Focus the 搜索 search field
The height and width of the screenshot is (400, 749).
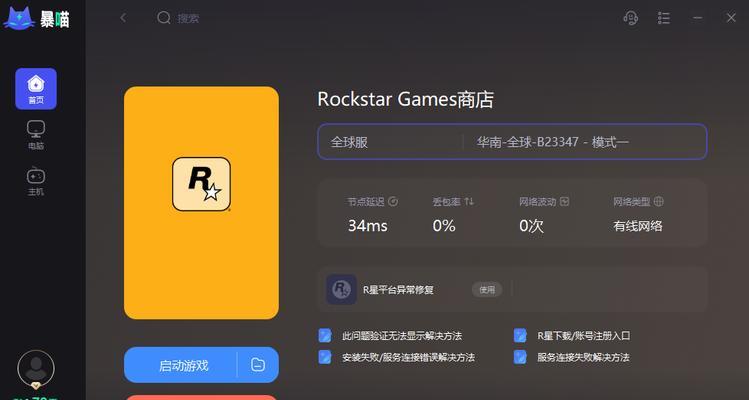pyautogui.click(x=188, y=19)
